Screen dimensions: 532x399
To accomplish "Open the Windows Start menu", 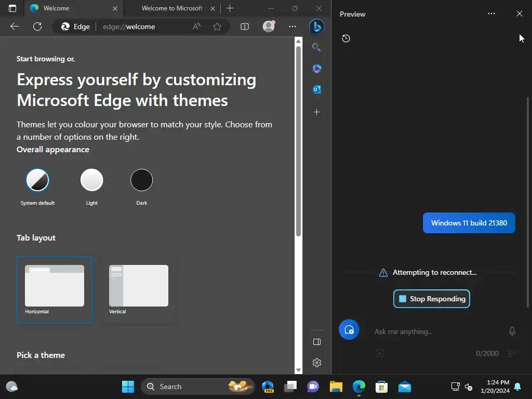I will (128, 387).
